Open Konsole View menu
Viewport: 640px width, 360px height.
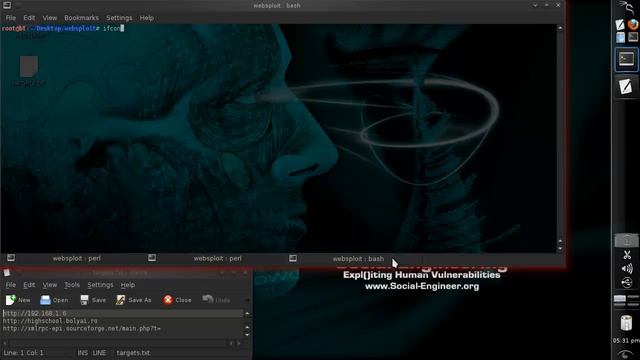click(x=50, y=18)
